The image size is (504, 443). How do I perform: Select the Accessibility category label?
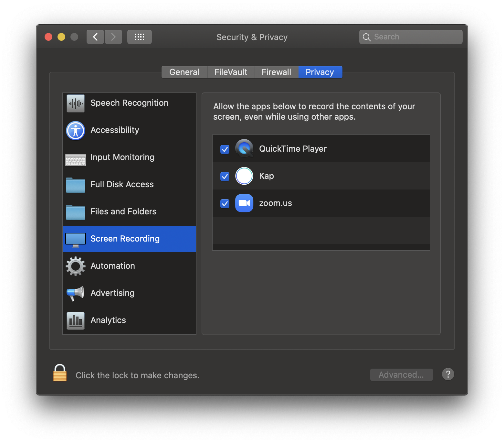tap(115, 130)
